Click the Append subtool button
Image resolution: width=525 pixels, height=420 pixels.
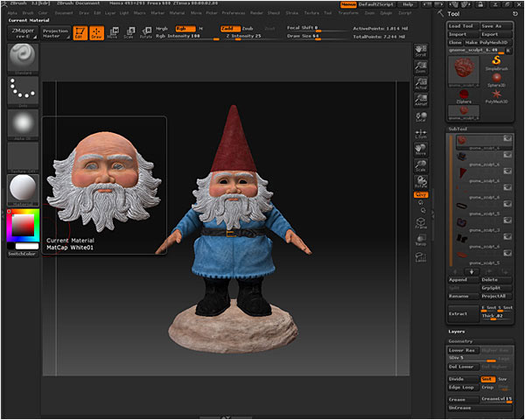pyautogui.click(x=464, y=280)
